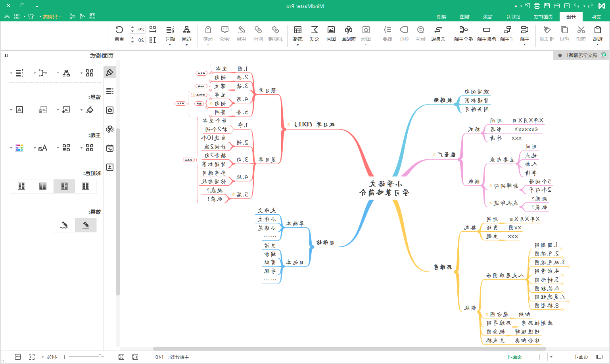This screenshot has height=364, width=610.
Task: Click the zoom out (−) button
Action: tap(109, 357)
